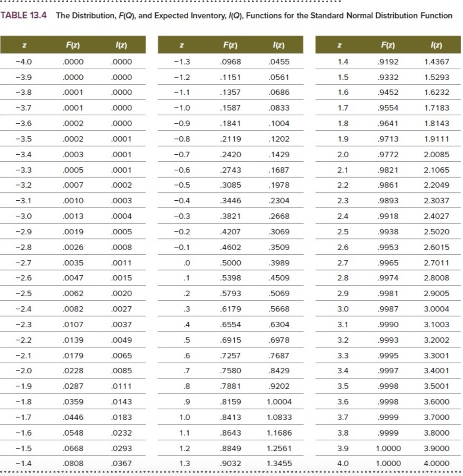
Task: Select the middle table's I(z) column header
Action: coord(279,45)
